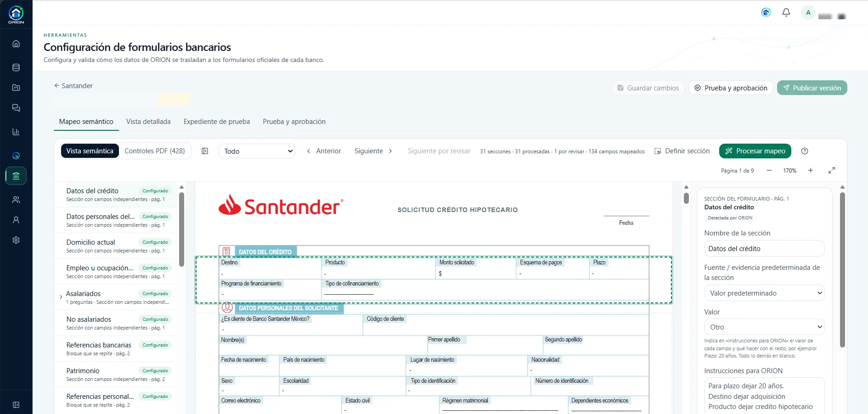Image resolution: width=868 pixels, height=414 pixels.
Task: Switch to Mapeo semántico tab
Action: click(x=86, y=122)
